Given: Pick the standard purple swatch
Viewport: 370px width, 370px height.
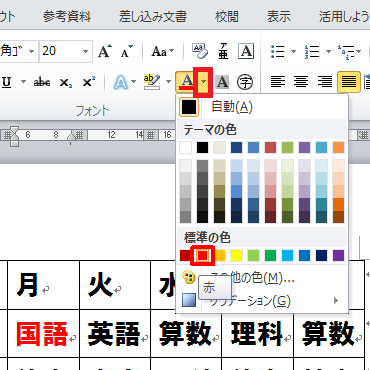Looking at the screenshot, I should [x=339, y=255].
